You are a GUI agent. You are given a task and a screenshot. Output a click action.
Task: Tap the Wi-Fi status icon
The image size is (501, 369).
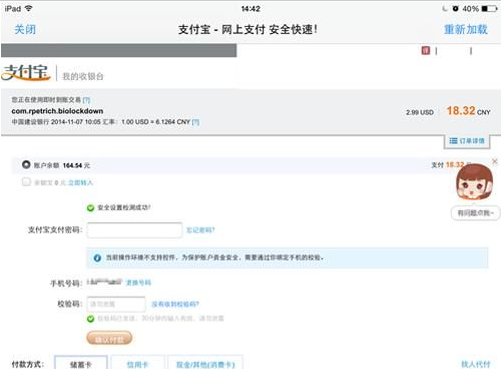pyautogui.click(x=29, y=8)
